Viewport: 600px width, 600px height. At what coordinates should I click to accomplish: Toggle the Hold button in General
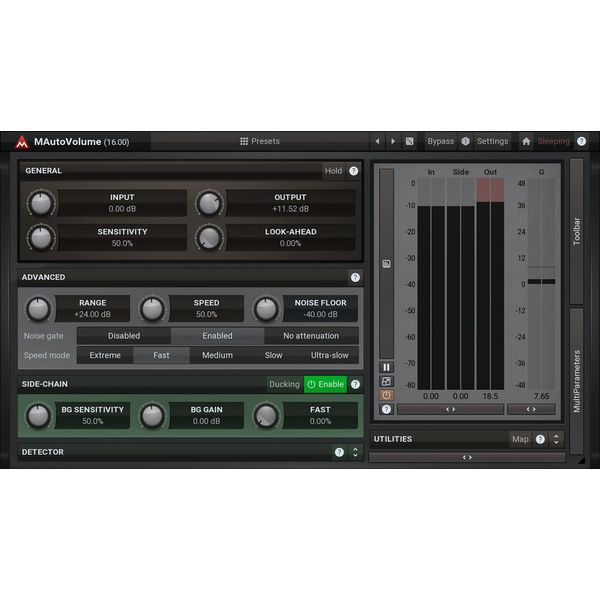point(333,171)
